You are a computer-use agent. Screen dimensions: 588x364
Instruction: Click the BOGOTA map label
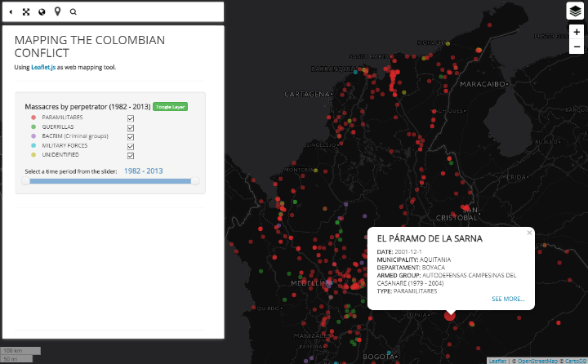tap(379, 357)
